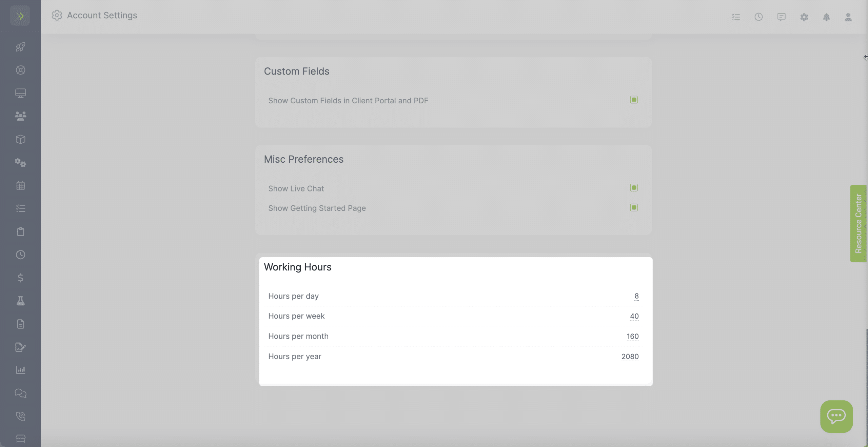This screenshot has height=447, width=868.
Task: Toggle Show Custom Fields in Client Portal and PDF
Action: pos(634,100)
